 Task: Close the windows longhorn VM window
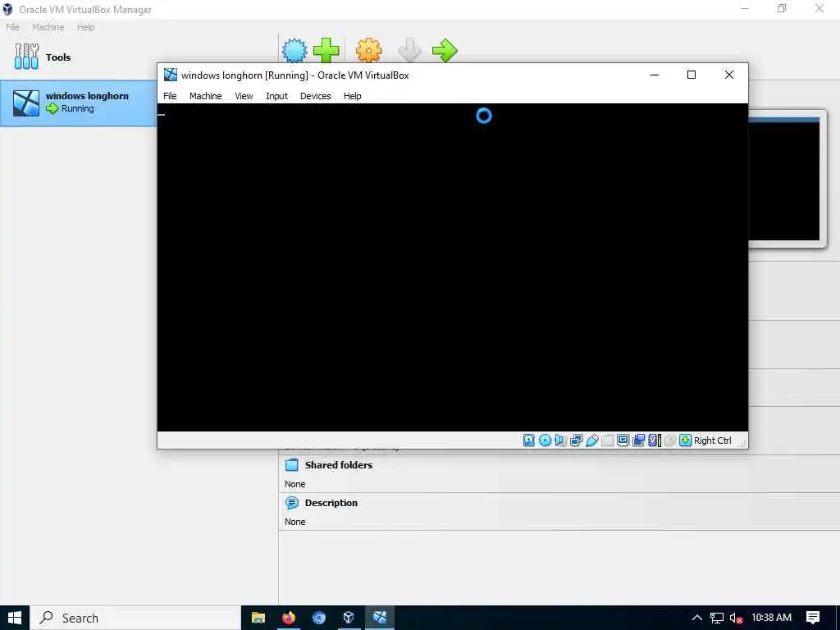tap(729, 75)
